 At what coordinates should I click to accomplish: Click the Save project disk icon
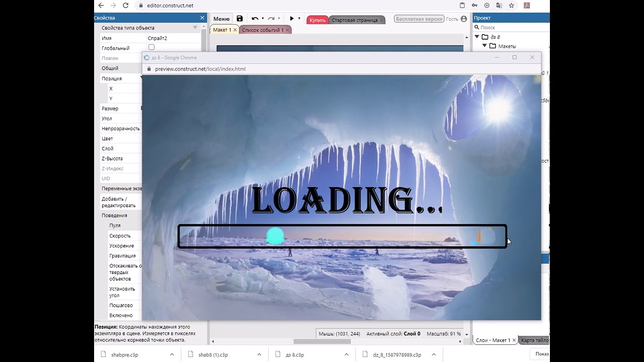tap(239, 19)
